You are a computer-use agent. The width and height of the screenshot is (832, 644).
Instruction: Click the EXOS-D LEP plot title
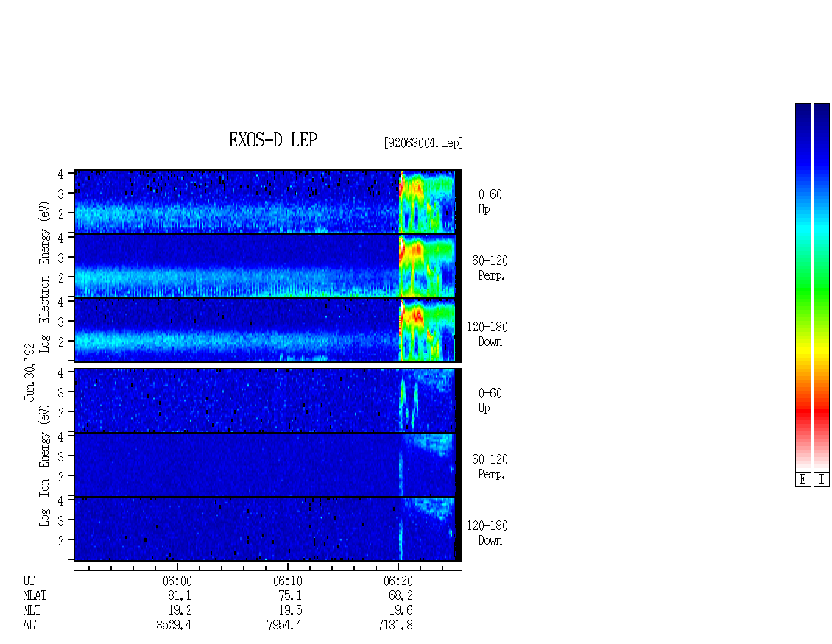coord(273,140)
